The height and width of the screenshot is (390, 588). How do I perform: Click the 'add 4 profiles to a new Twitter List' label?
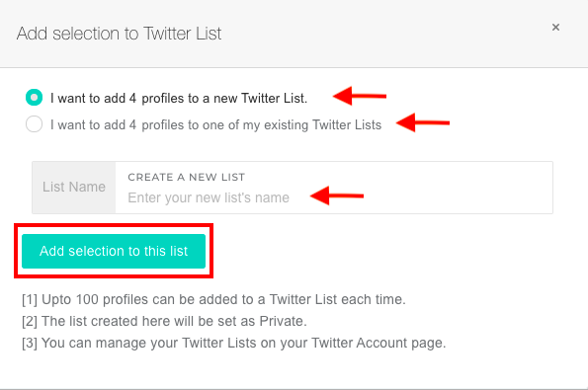tap(179, 98)
